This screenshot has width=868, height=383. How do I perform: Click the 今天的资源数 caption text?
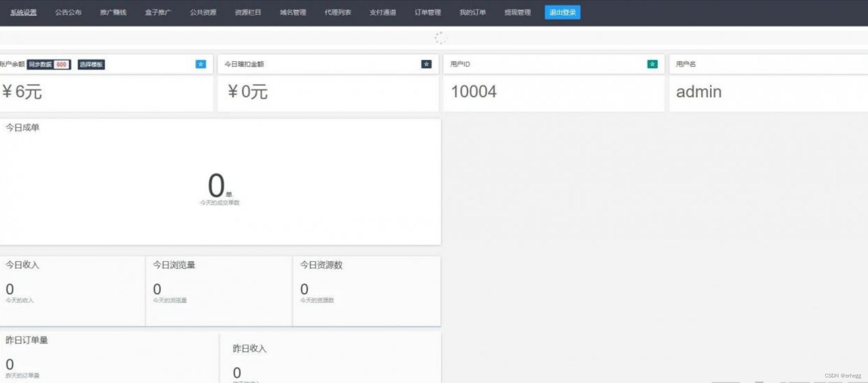pos(317,301)
